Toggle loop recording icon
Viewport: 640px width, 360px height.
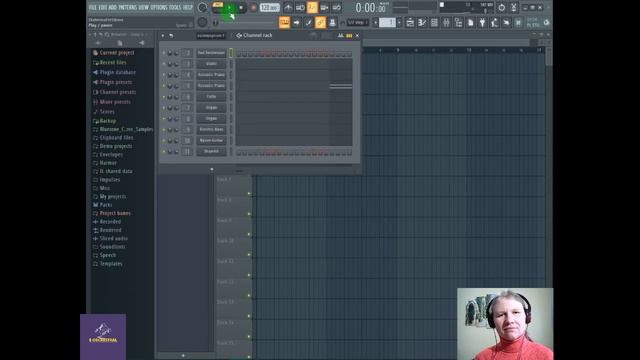337,7
